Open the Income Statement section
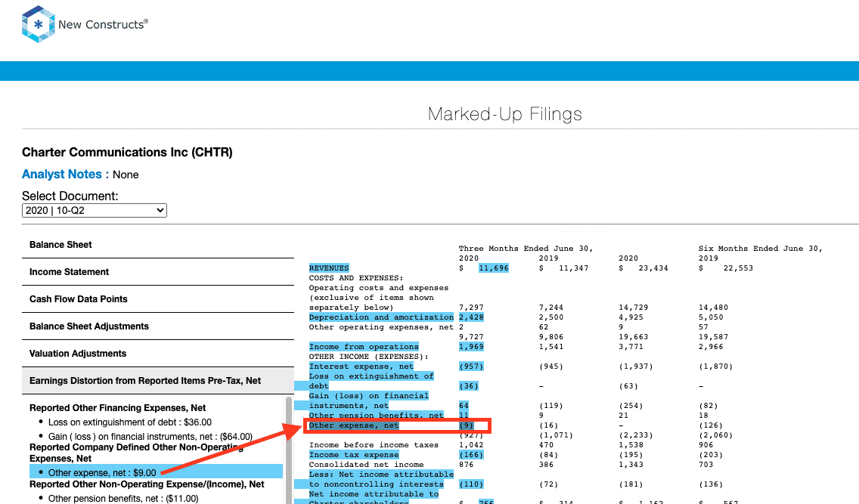The width and height of the screenshot is (859, 504). click(158, 272)
